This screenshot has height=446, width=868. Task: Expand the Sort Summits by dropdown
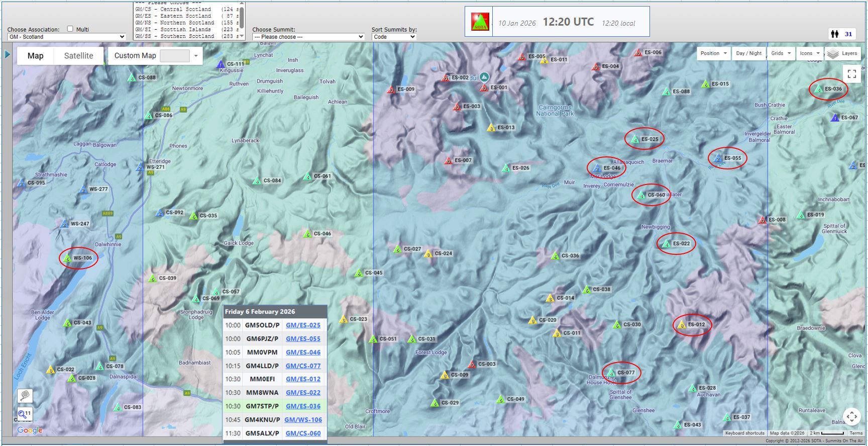(x=394, y=37)
